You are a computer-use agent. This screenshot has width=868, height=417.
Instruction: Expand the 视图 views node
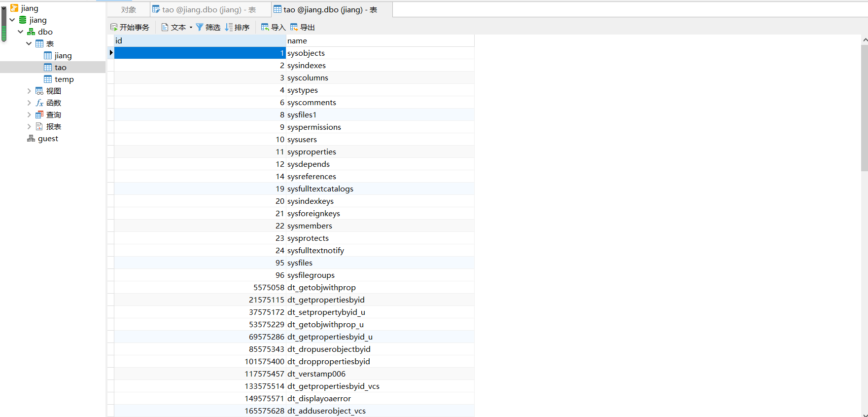[29, 91]
